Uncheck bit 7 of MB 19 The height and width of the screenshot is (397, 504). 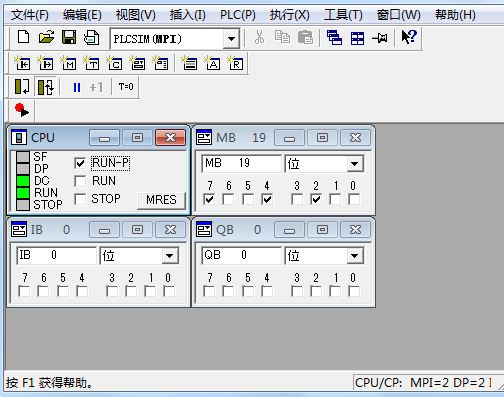[209, 199]
